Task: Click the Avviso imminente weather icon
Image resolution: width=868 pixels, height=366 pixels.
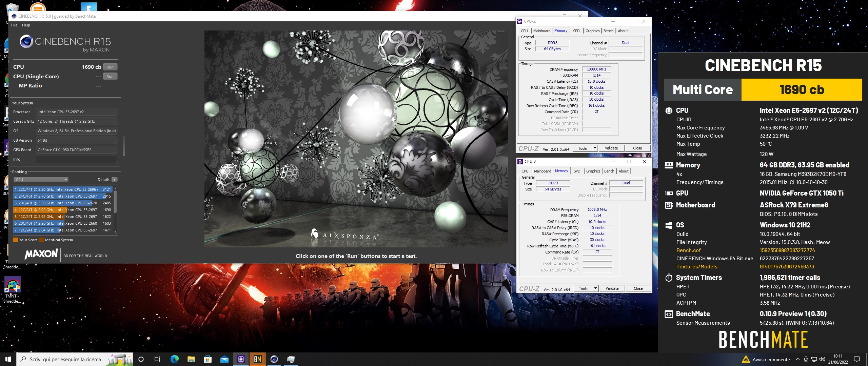Action: click(x=746, y=359)
